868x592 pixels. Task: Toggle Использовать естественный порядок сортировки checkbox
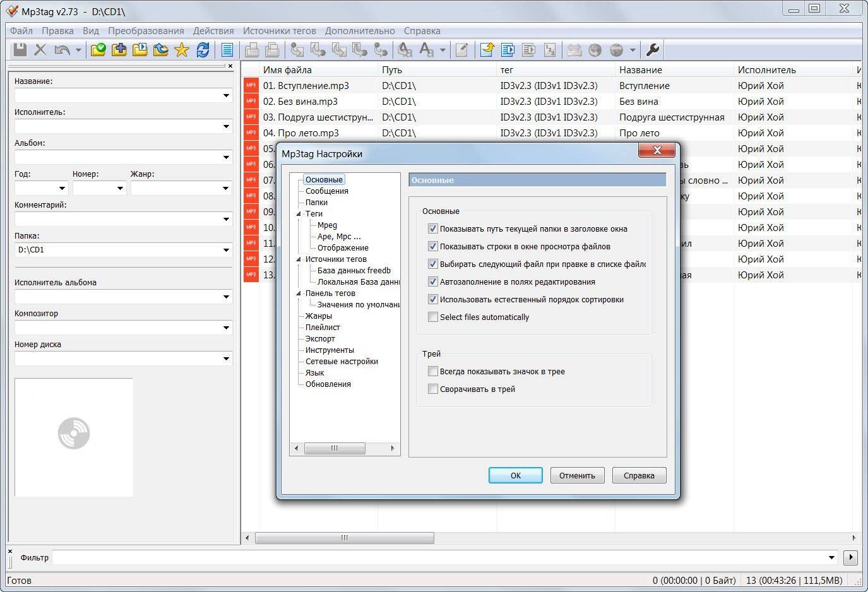pyautogui.click(x=433, y=300)
